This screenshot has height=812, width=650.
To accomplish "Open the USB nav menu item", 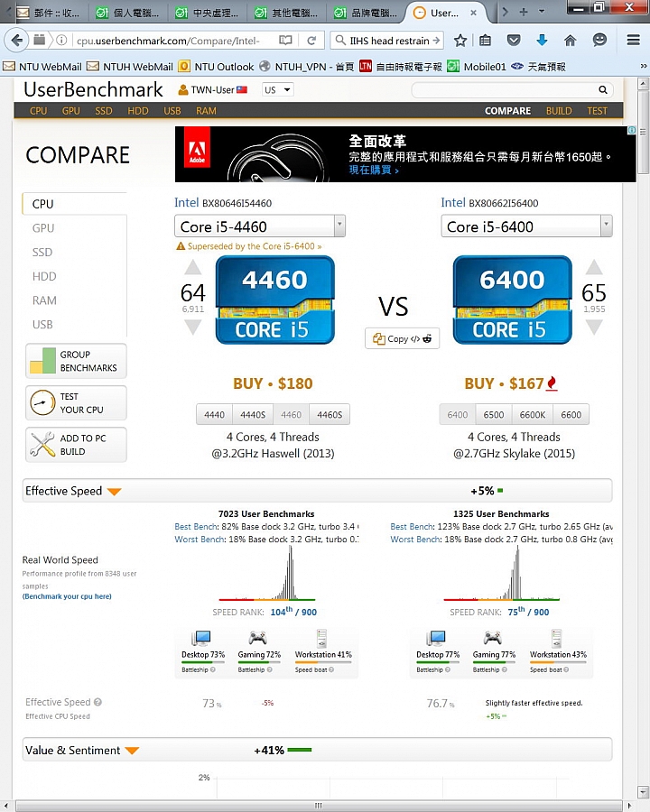I will click(172, 111).
